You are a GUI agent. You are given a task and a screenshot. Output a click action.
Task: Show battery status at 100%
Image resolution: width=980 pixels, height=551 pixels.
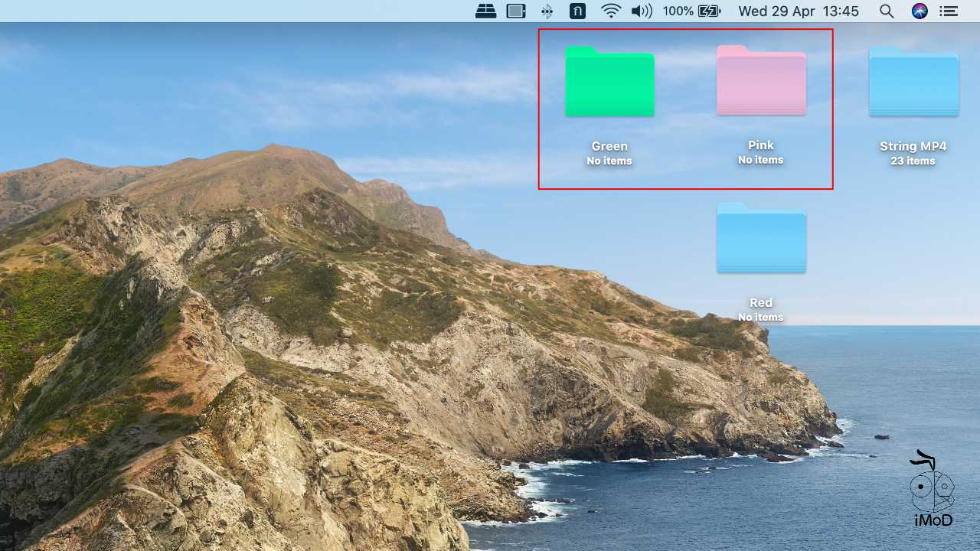tap(692, 11)
